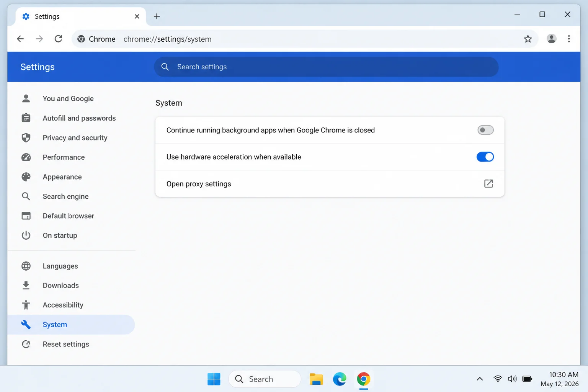The width and height of the screenshot is (588, 392).
Task: Open Appearance settings
Action: [71, 176]
